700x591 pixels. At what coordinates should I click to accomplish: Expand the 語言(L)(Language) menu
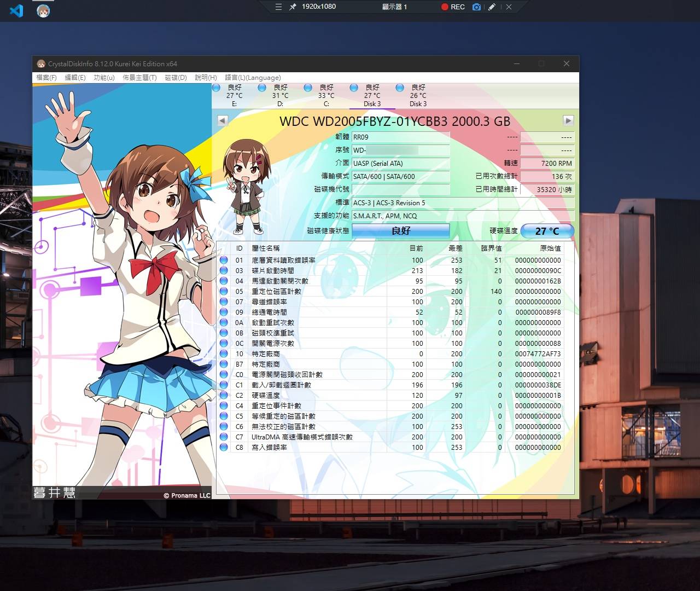coord(253,78)
